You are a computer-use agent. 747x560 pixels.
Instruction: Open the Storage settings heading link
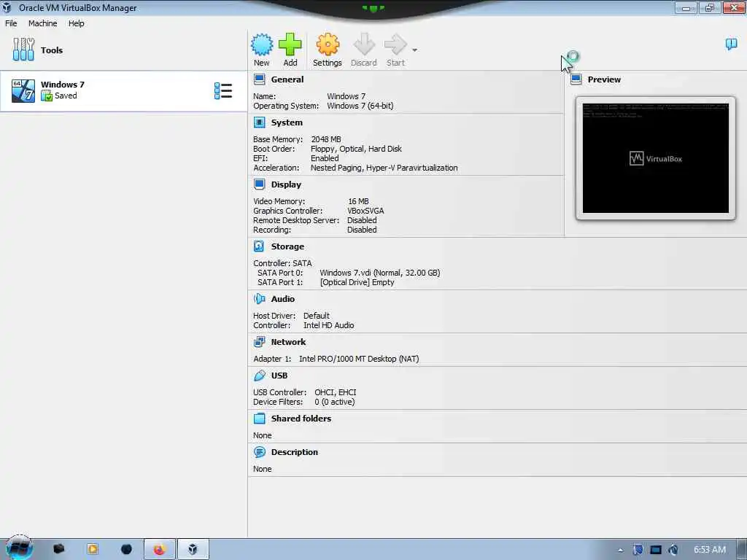coord(287,246)
